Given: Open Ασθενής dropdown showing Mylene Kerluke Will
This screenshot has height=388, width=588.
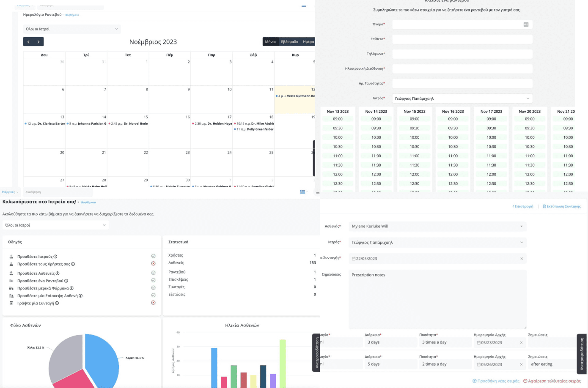Looking at the screenshot, I should click(x=437, y=226).
